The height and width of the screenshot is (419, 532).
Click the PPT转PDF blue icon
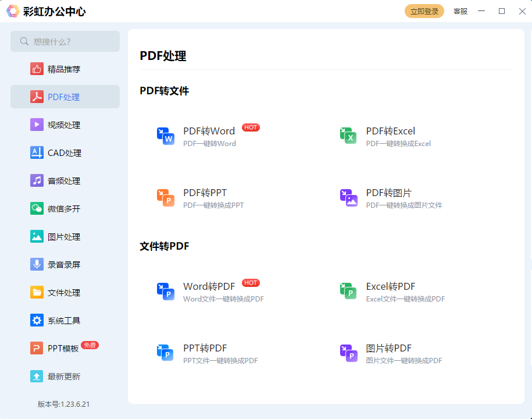coord(165,353)
